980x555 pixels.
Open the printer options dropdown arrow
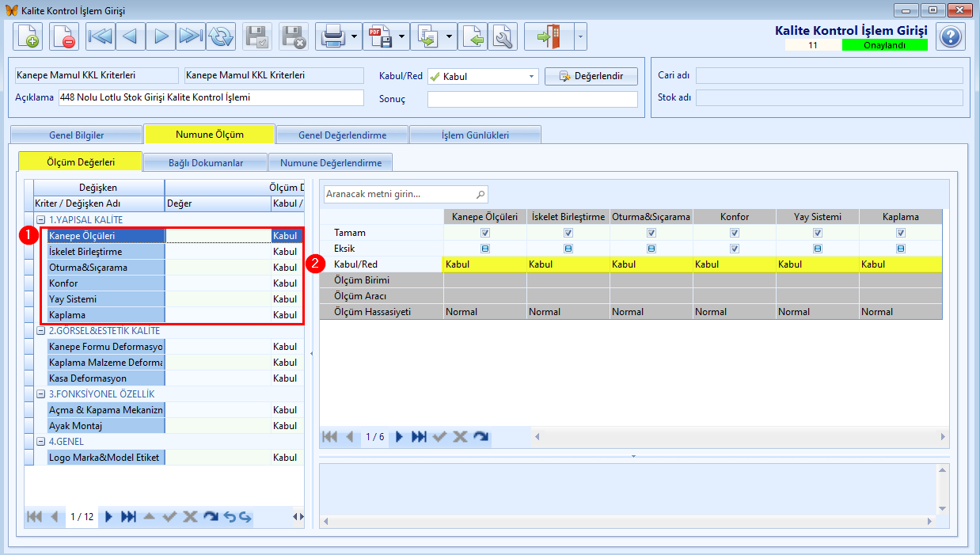tap(354, 36)
